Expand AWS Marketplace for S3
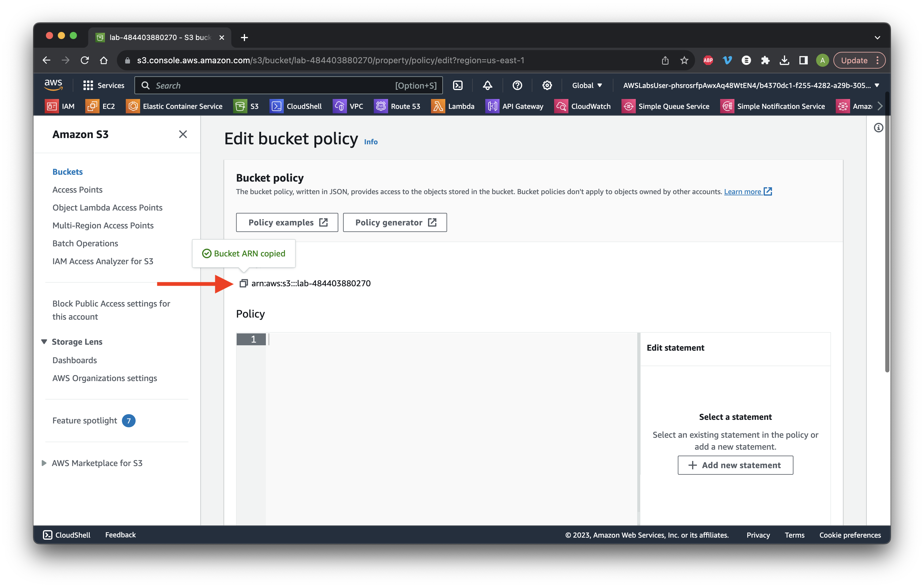 pyautogui.click(x=44, y=463)
